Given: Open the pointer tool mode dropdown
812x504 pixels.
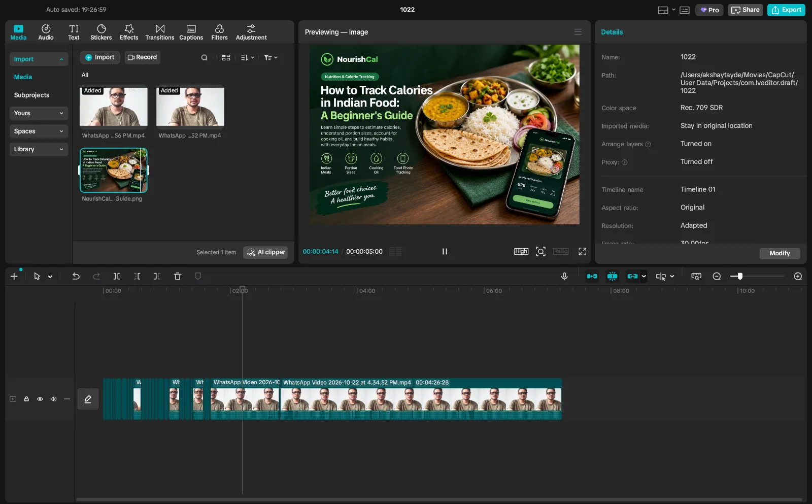Looking at the screenshot, I should pos(50,277).
